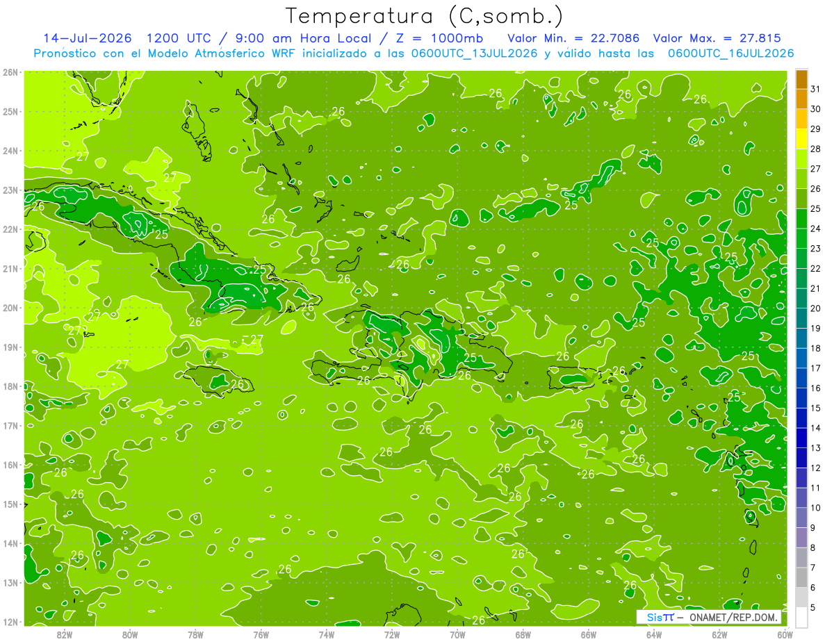The height and width of the screenshot is (644, 834).
Task: Click the '25N' latitude label
Action: pos(10,112)
